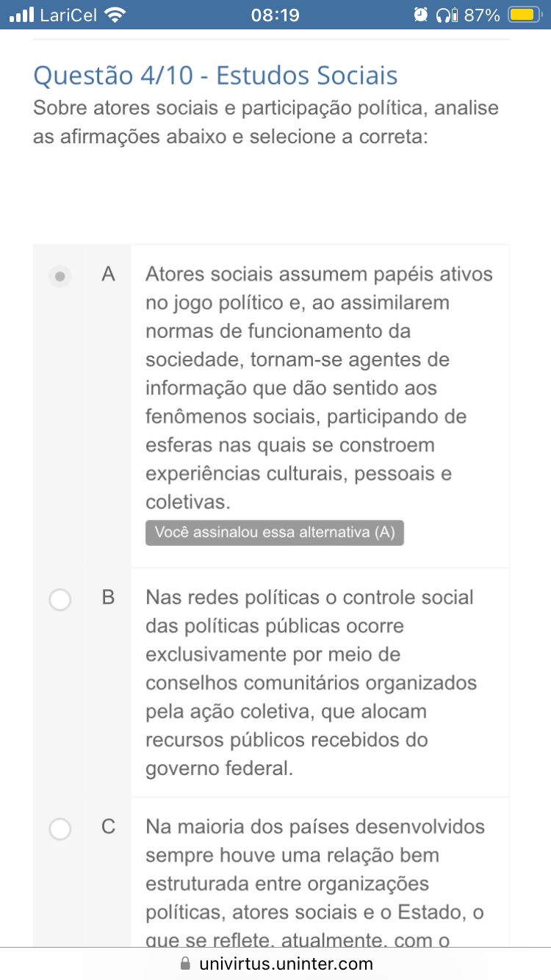The height and width of the screenshot is (980, 551).
Task: Tap the Wi-Fi status icon
Action: (115, 14)
